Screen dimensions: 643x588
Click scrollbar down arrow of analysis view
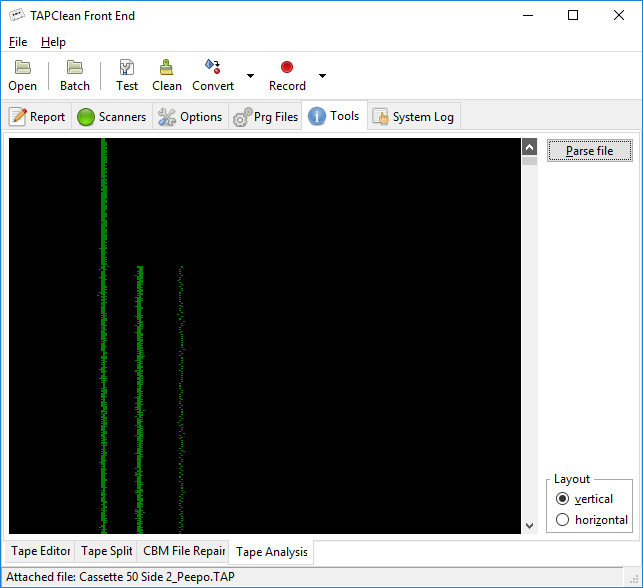[529, 526]
